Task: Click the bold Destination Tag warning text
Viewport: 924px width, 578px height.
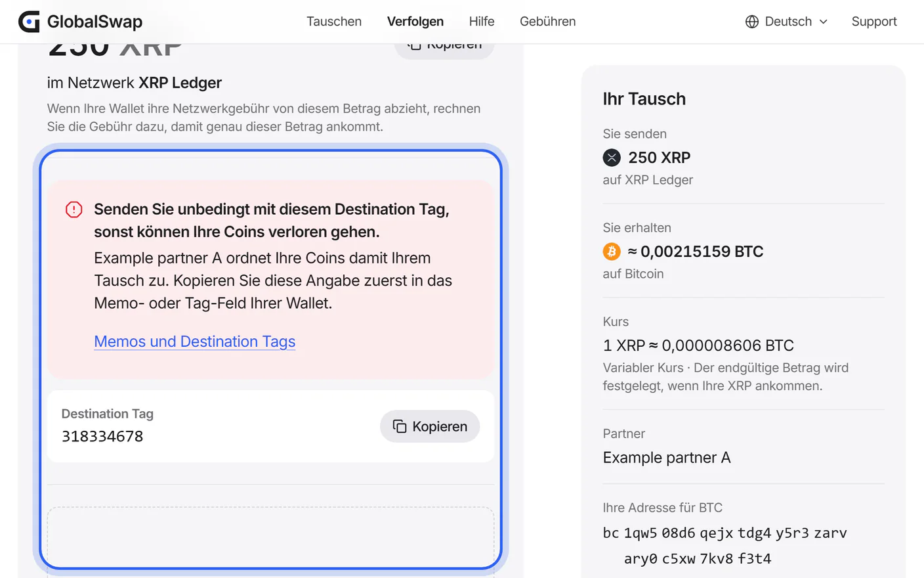Action: point(272,221)
